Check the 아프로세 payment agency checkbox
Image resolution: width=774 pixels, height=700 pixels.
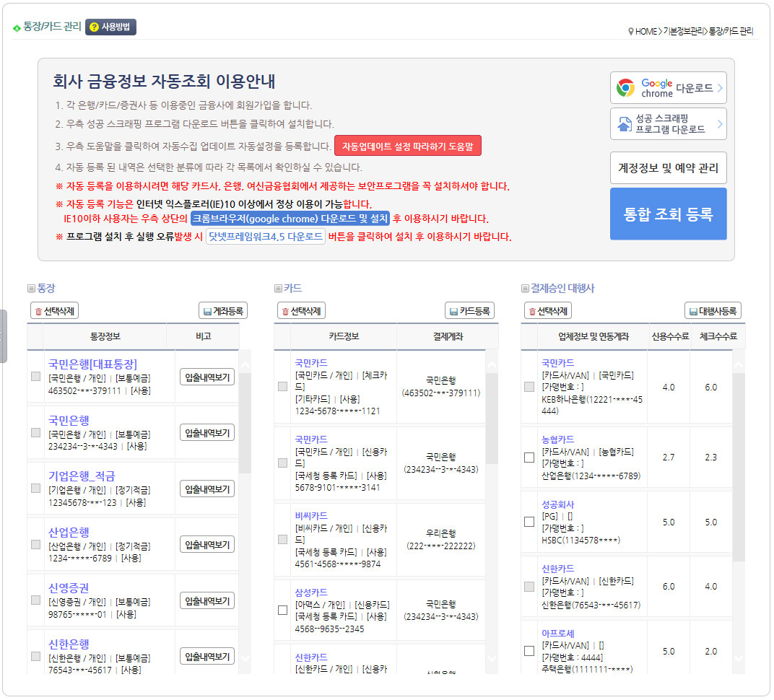pyautogui.click(x=529, y=651)
